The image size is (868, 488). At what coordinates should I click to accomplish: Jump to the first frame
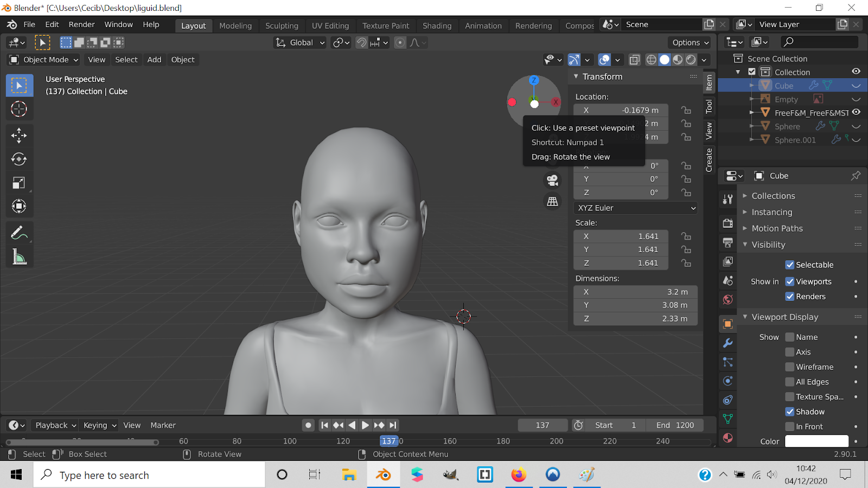click(324, 425)
